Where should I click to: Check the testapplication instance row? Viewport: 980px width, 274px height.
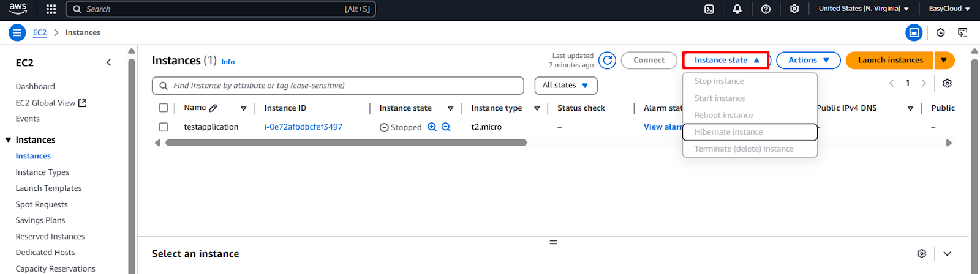[x=164, y=127]
